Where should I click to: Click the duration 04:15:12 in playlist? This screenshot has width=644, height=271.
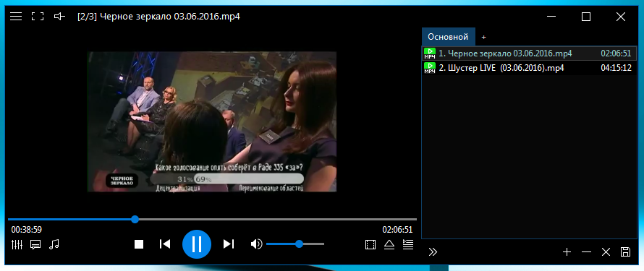[616, 68]
